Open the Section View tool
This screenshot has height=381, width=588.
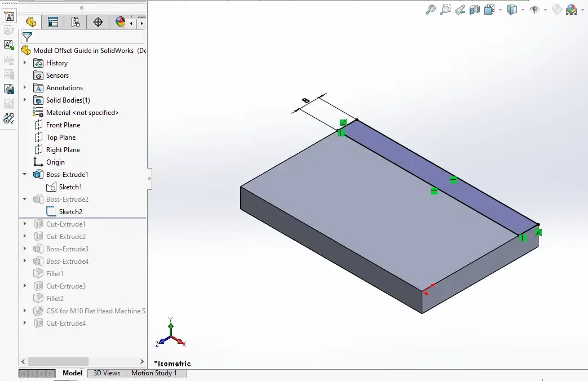(475, 9)
